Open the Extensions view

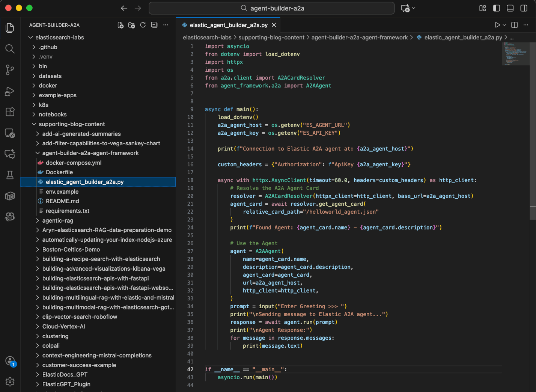[x=10, y=112]
